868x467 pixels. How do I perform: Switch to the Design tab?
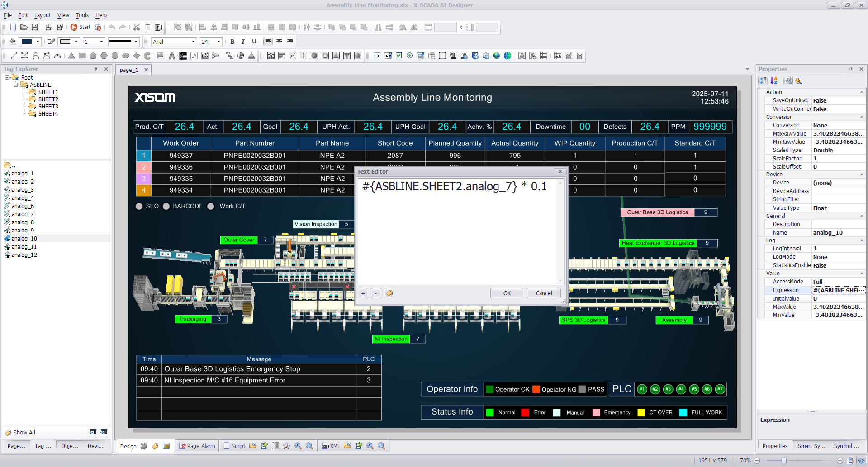pos(128,446)
